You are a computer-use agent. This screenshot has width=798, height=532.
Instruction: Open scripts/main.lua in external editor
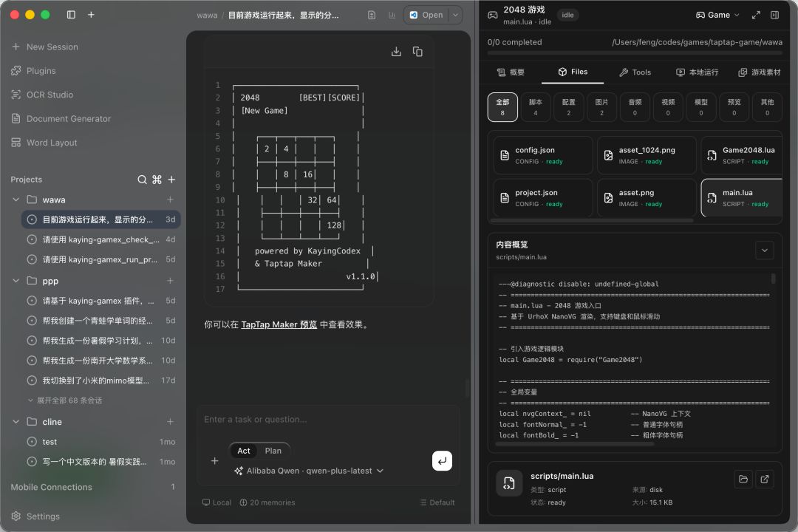click(765, 479)
